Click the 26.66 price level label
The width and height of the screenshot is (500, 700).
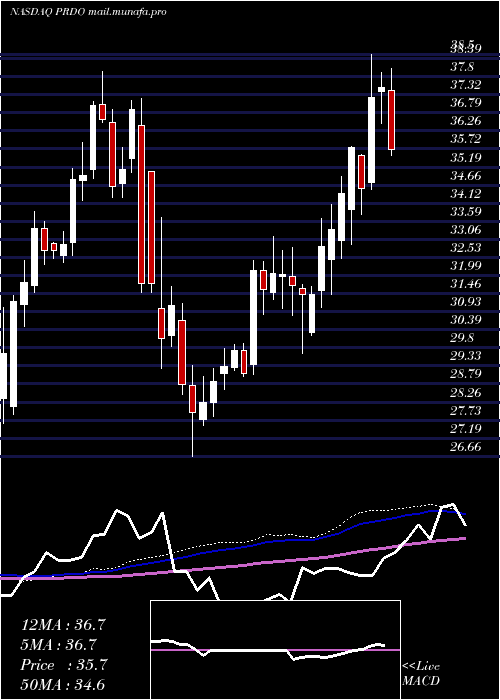466,447
